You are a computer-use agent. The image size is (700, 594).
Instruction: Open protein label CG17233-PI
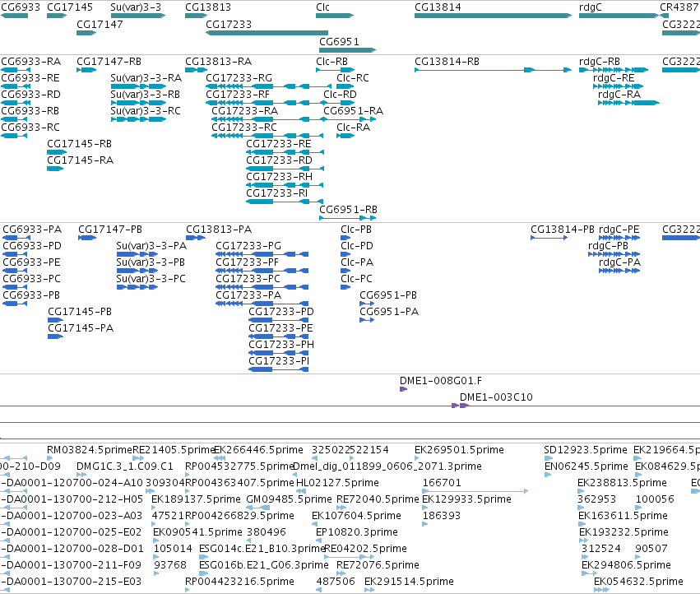(x=279, y=361)
